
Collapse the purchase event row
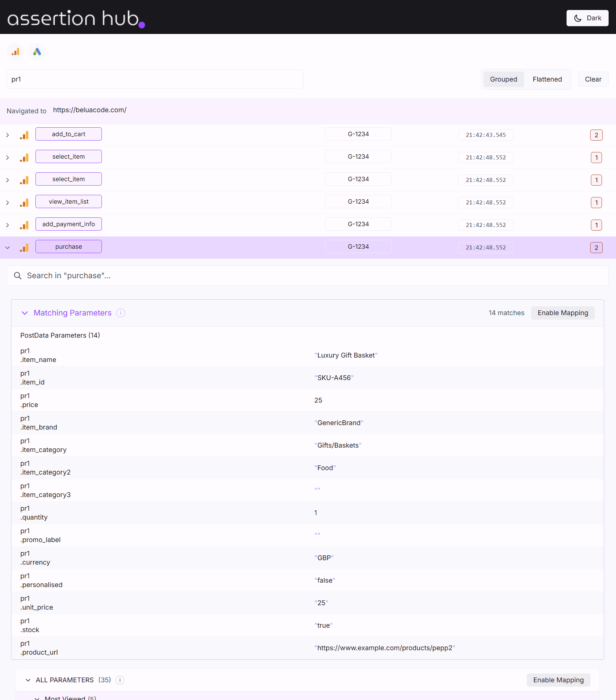(x=7, y=247)
